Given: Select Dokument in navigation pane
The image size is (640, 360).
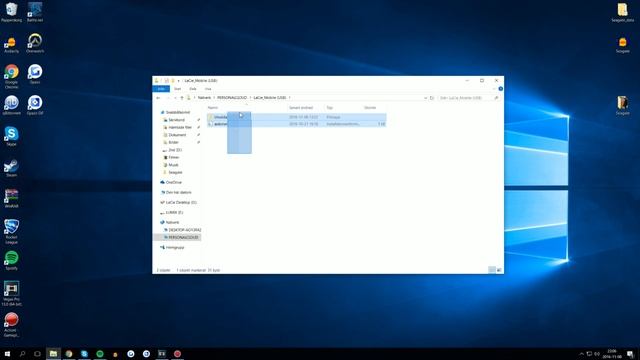Looking at the screenshot, I should click(177, 135).
